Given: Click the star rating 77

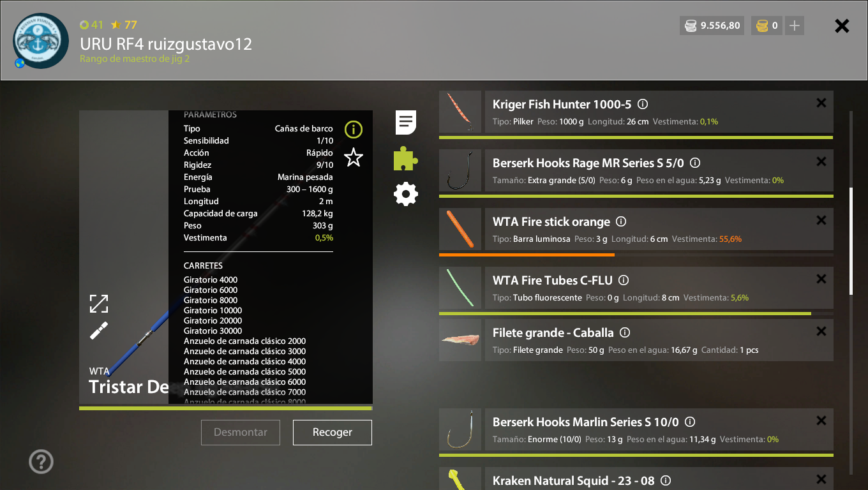Looking at the screenshot, I should pos(124,25).
